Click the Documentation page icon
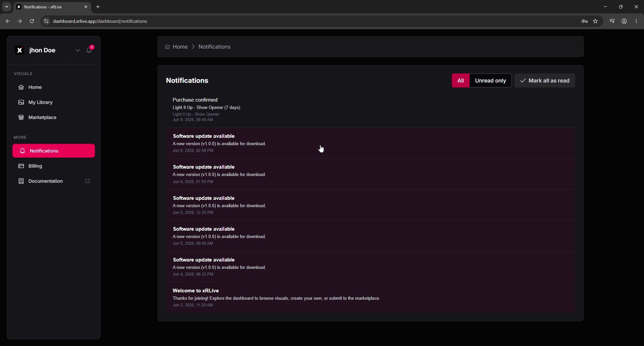This screenshot has height=346, width=644. [x=21, y=181]
